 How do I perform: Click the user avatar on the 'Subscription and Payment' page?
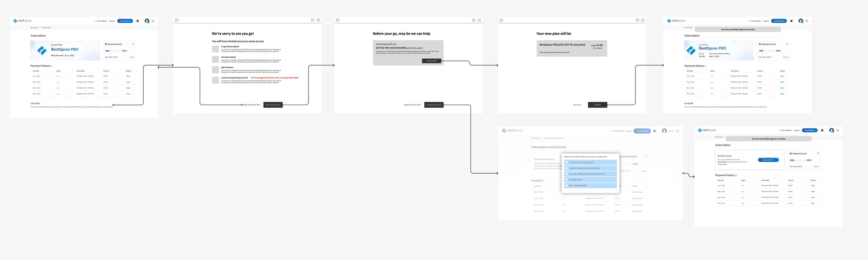(664, 131)
